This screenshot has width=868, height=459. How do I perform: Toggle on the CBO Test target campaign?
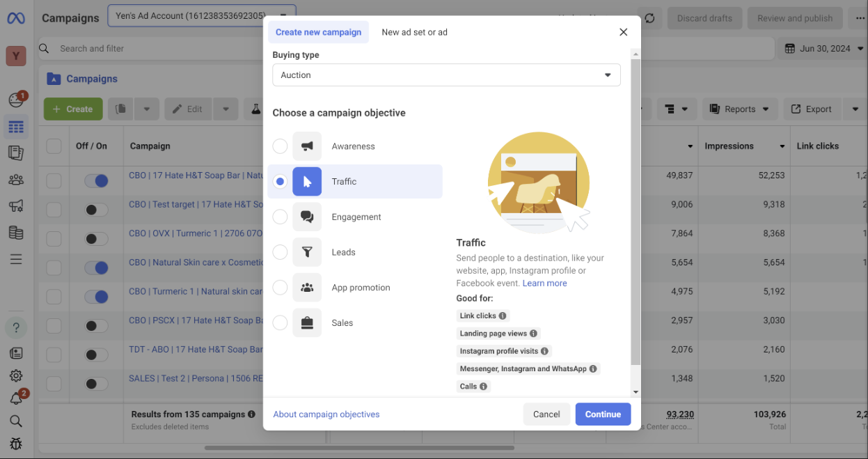pyautogui.click(x=96, y=209)
